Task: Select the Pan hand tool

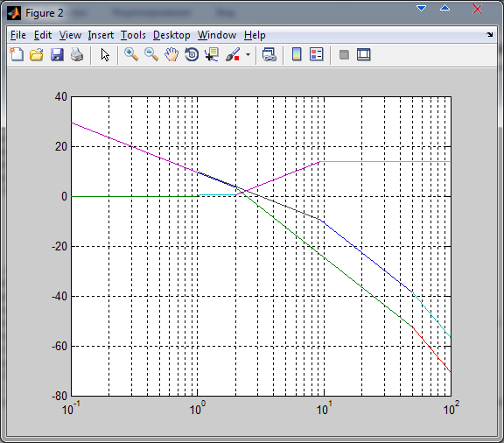Action: pyautogui.click(x=171, y=54)
